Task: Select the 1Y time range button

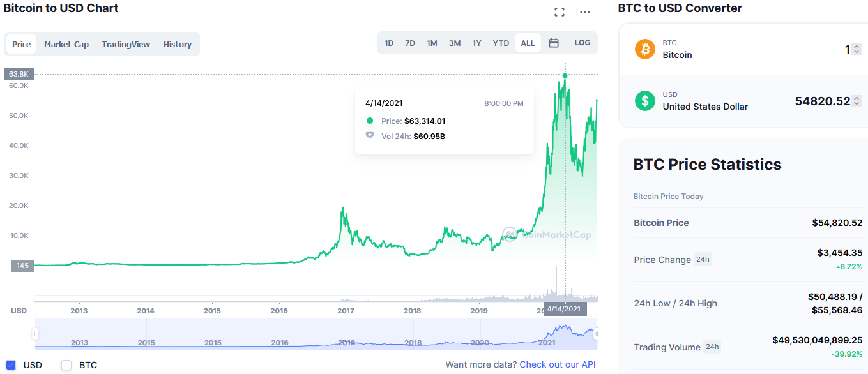Action: 476,43
